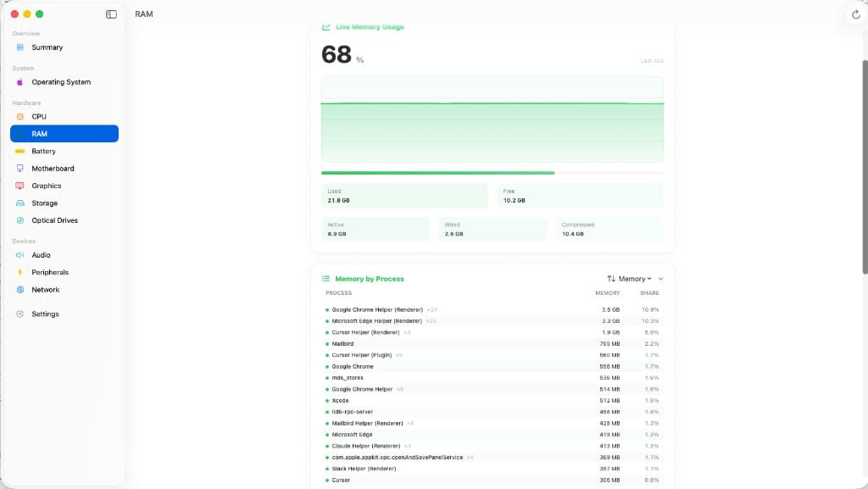868x489 pixels.
Task: Open the Optical Drives page
Action: [x=64, y=220]
